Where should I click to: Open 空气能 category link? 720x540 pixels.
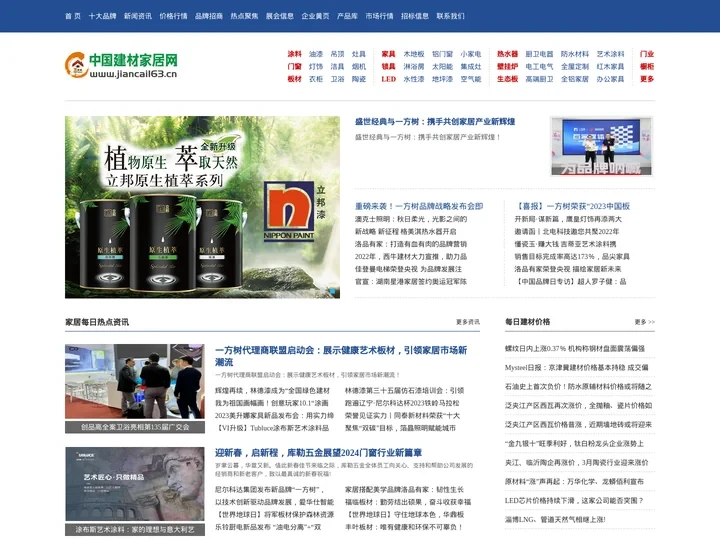[471, 79]
